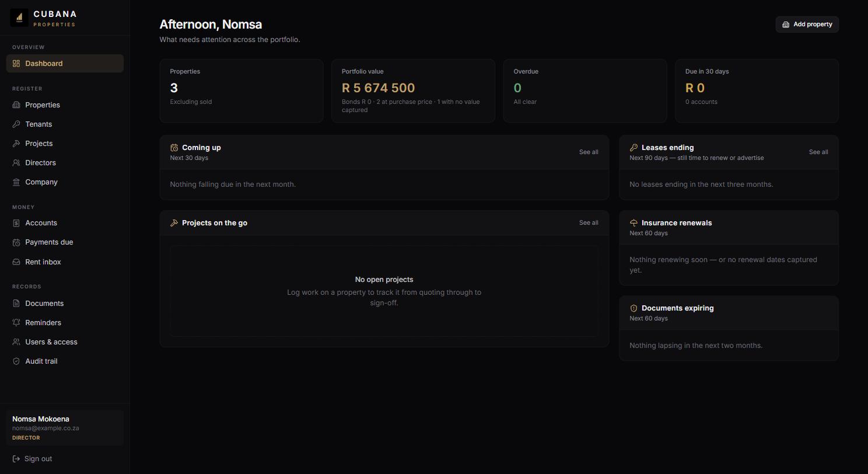Click the Cubana Properties logo icon

coord(19,18)
